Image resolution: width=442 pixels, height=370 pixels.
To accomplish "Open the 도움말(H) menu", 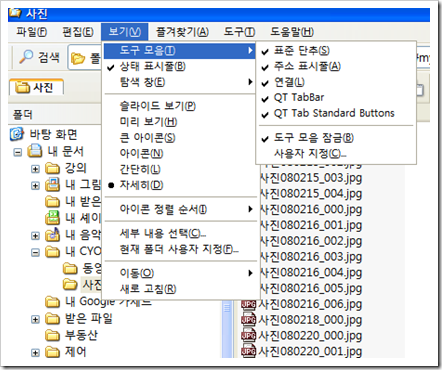I will pos(292,32).
